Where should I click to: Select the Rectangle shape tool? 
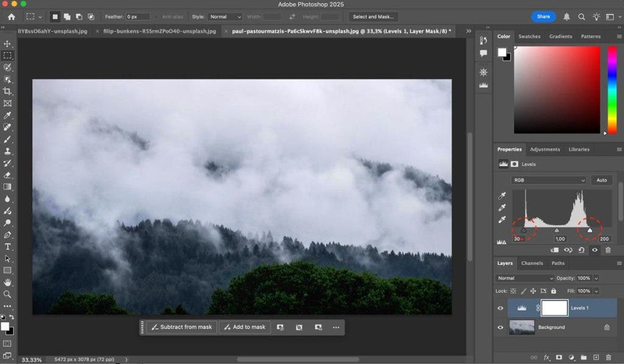click(x=7, y=270)
